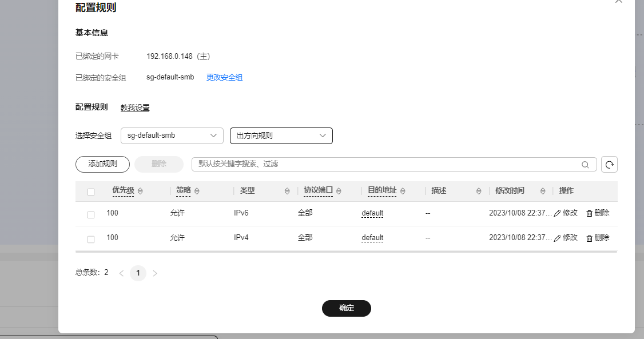
Task: Click edit pencil for the IPv6 rule
Action: [558, 213]
